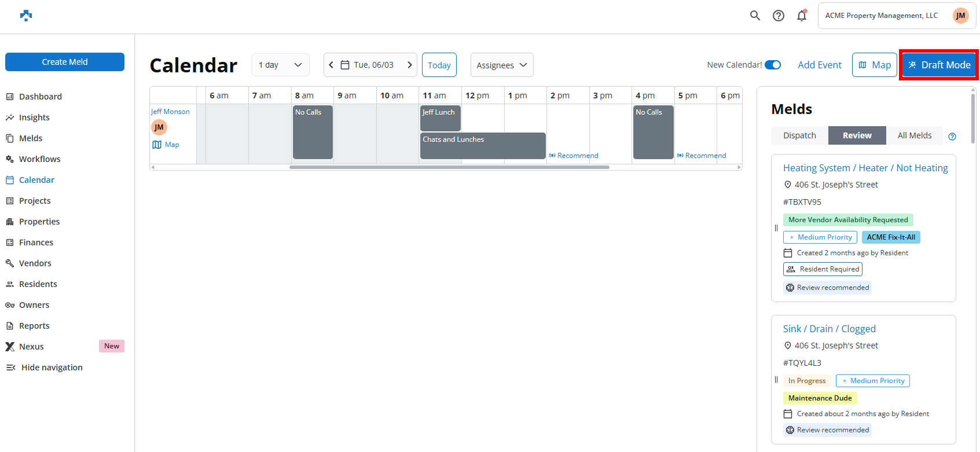The height and width of the screenshot is (452, 980).
Task: Click the calendar horizontal scrollbar
Action: 449,167
